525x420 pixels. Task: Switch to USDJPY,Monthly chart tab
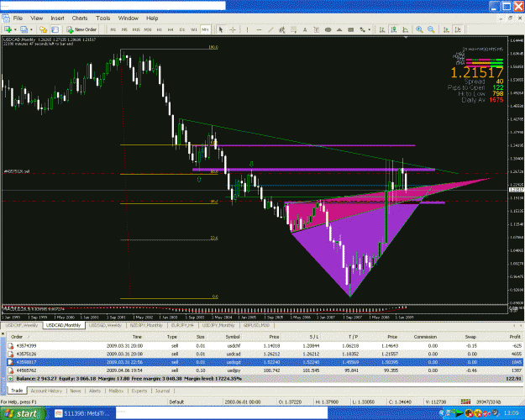218,325
